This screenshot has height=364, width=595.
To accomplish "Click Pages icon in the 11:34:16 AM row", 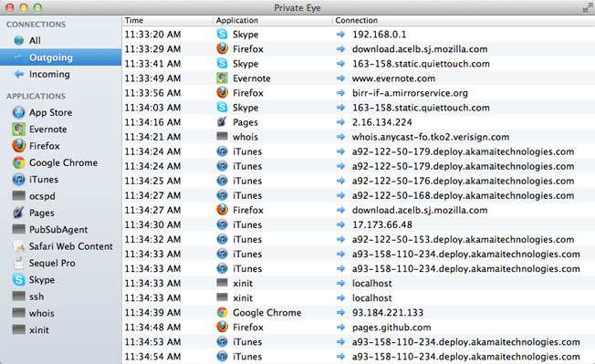I will coord(222,121).
